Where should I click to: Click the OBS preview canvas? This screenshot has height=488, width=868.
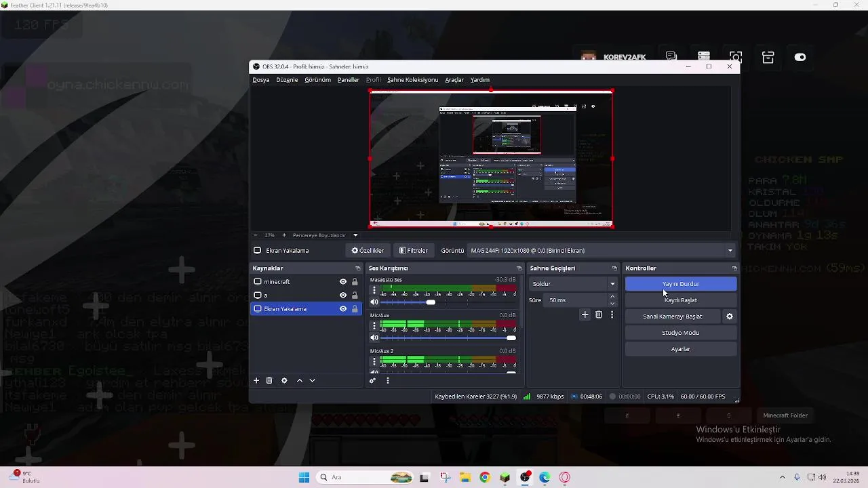pyautogui.click(x=491, y=159)
